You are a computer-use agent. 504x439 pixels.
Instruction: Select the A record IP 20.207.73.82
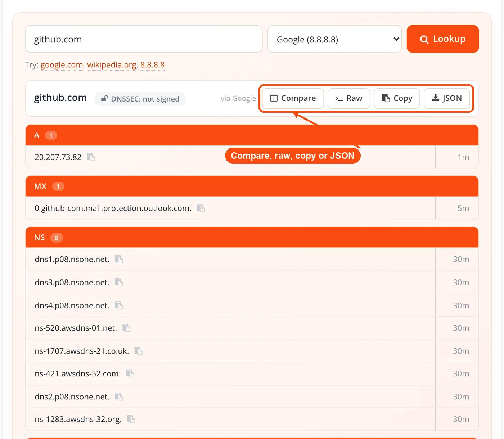pos(58,157)
